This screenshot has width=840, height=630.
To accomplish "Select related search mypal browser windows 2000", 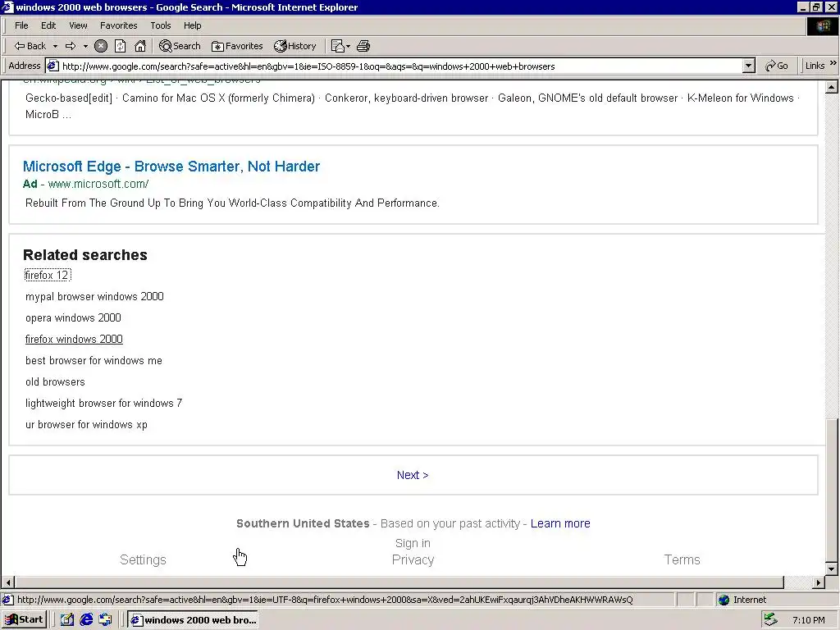I will [x=94, y=296].
